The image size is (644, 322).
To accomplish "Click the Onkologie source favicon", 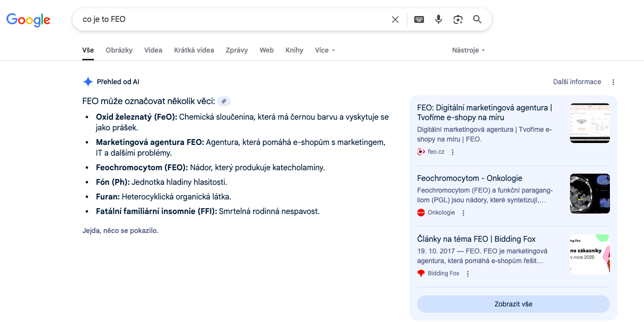I will pyautogui.click(x=421, y=213).
